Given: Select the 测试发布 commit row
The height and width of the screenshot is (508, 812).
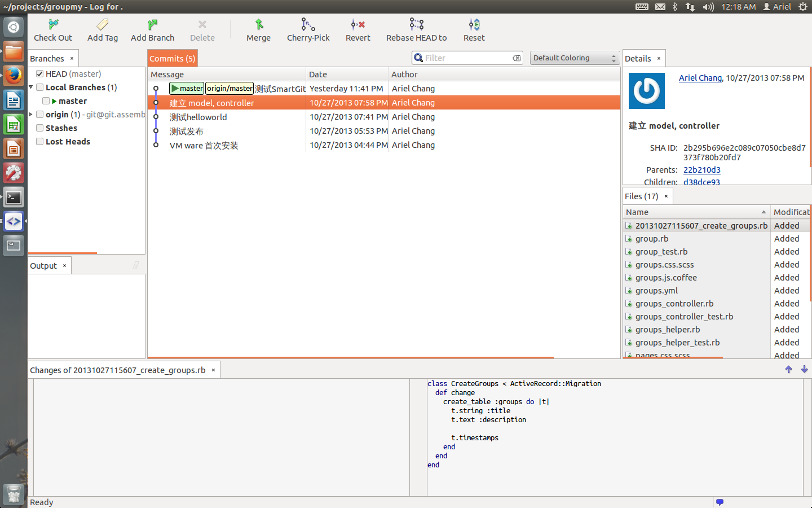Looking at the screenshot, I should coord(384,131).
